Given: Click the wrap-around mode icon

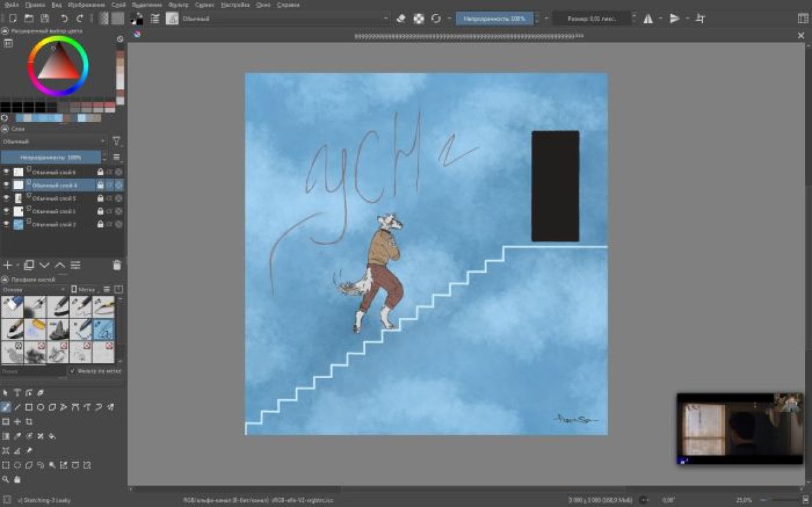Looking at the screenshot, I should 700,18.
